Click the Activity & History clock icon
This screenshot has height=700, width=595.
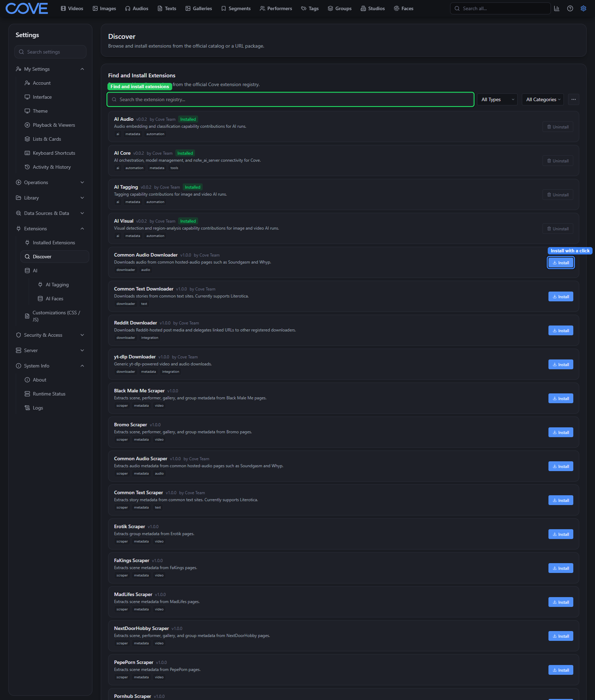(x=27, y=167)
